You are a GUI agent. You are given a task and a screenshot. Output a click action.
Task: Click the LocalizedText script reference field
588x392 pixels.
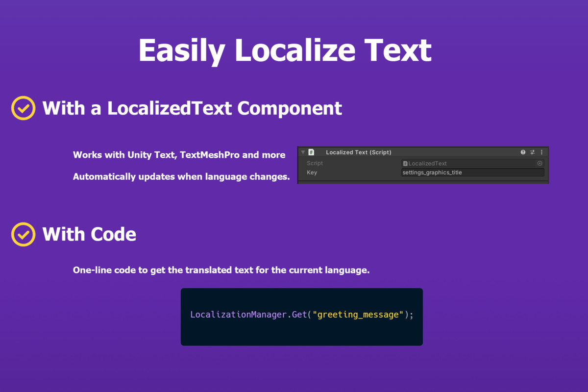click(472, 163)
